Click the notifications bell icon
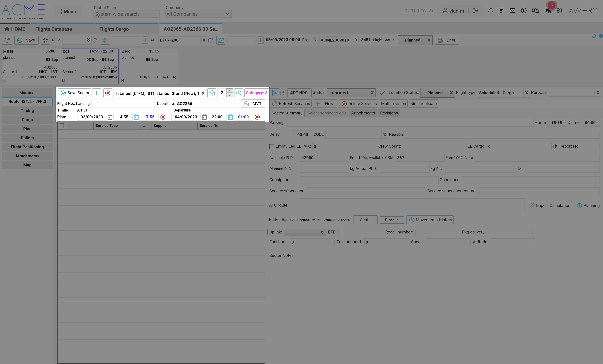This screenshot has width=603, height=364. [x=490, y=10]
